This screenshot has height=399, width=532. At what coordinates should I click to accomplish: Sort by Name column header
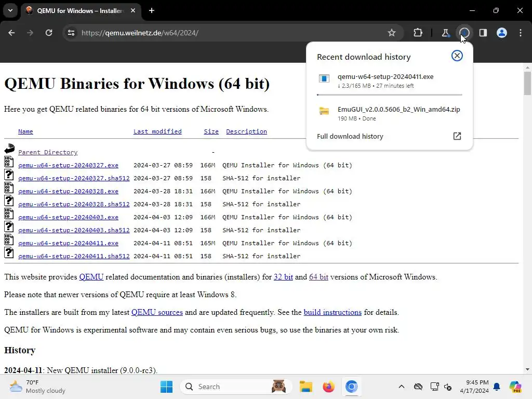pos(25,131)
